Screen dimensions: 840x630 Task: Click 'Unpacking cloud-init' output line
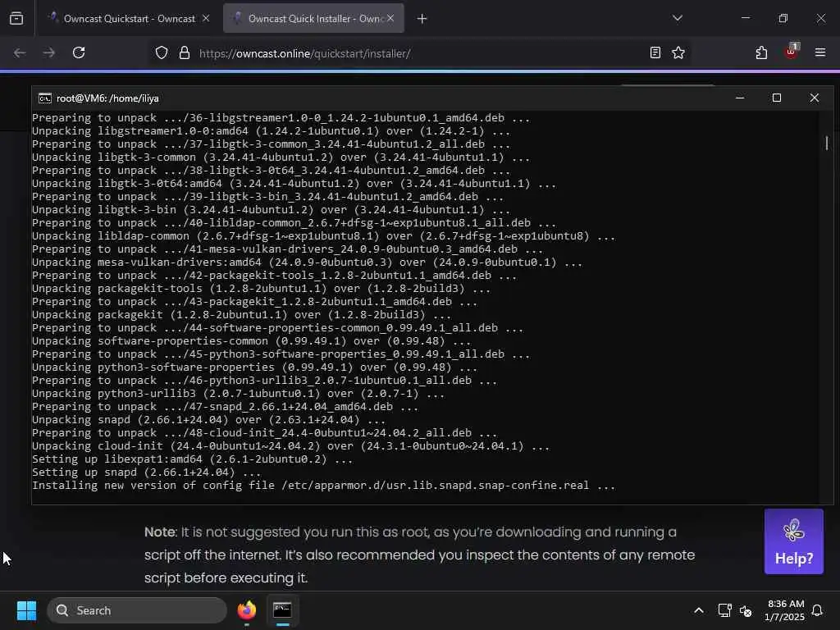[x=291, y=446]
